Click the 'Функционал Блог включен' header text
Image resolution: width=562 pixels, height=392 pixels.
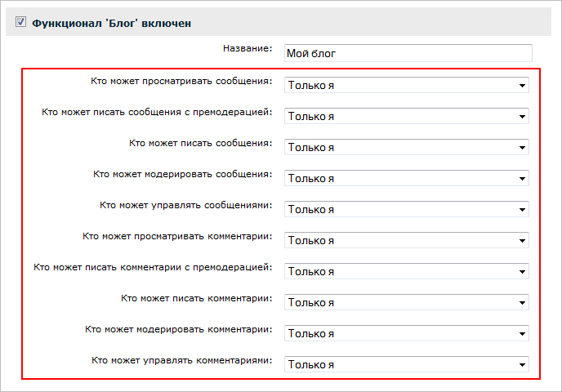click(111, 24)
